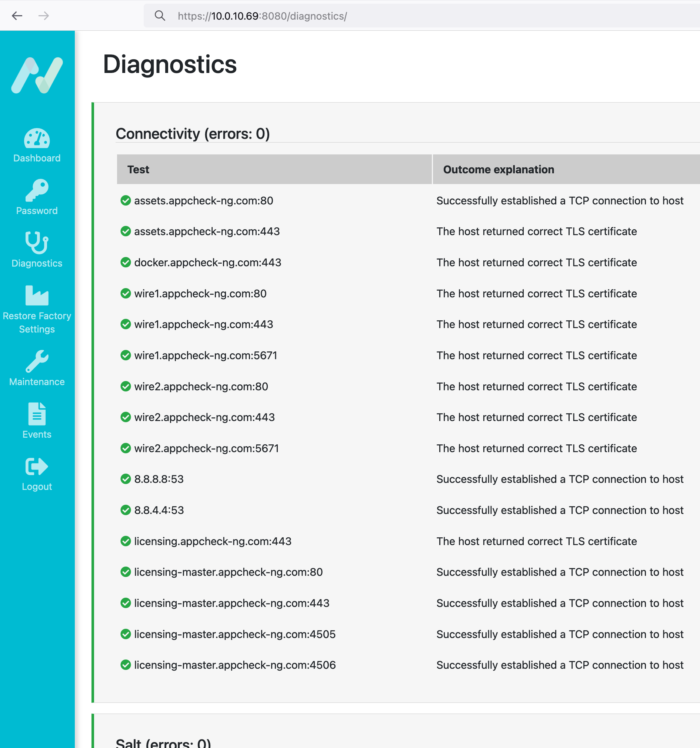Select Restore Factory Settings menu label

37,323
